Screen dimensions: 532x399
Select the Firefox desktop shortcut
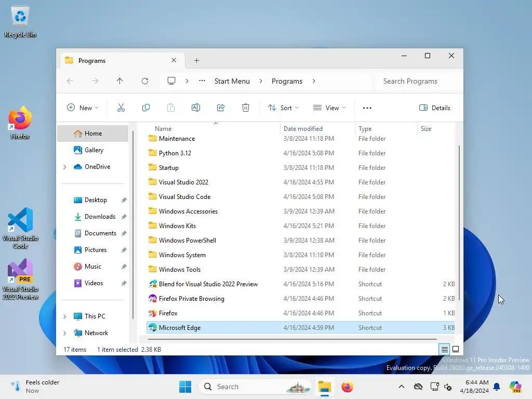click(20, 123)
